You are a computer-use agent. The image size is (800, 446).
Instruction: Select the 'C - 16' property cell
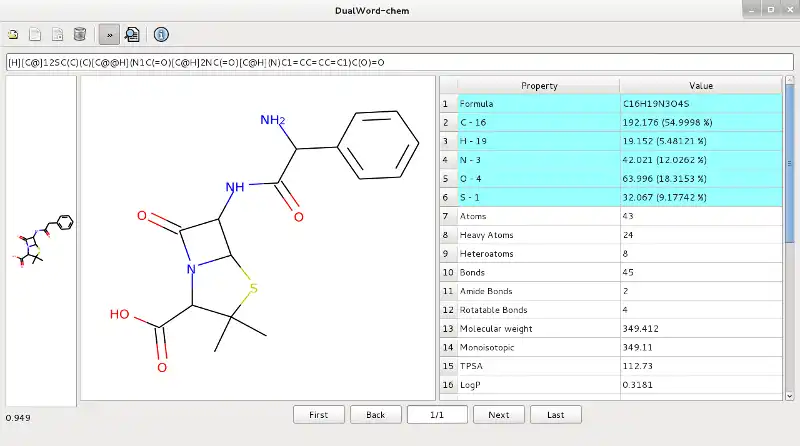(x=539, y=122)
